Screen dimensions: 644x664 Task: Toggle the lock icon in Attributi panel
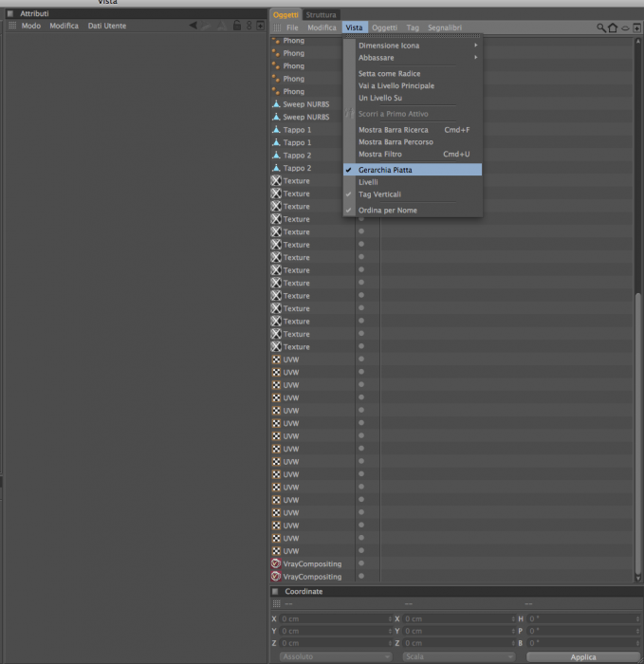[x=237, y=26]
